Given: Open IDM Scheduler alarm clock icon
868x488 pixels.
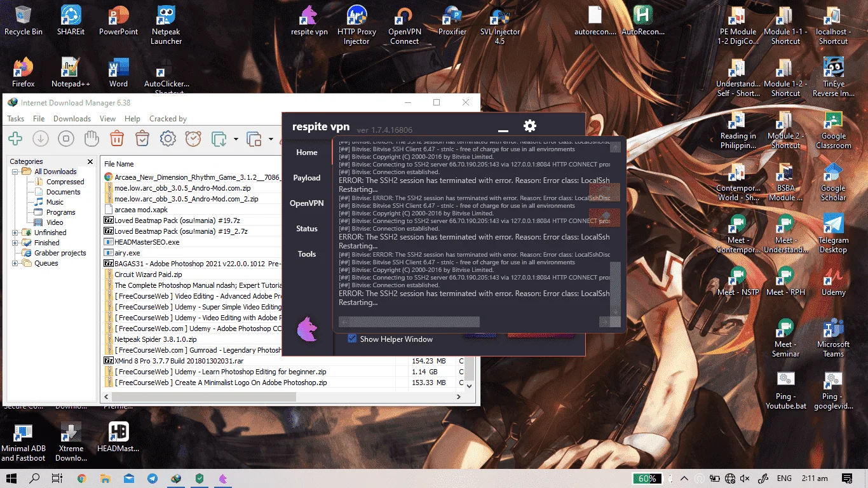Looking at the screenshot, I should tap(193, 139).
